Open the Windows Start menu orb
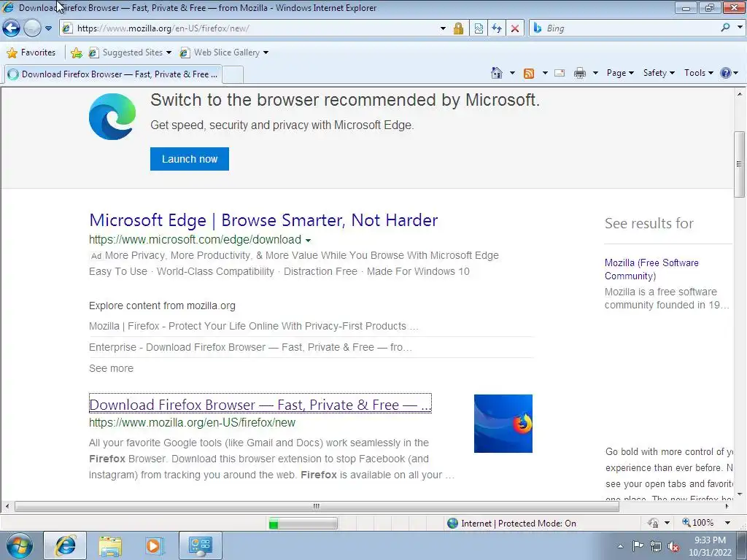Screen dimensions: 747x560 pos(20,545)
